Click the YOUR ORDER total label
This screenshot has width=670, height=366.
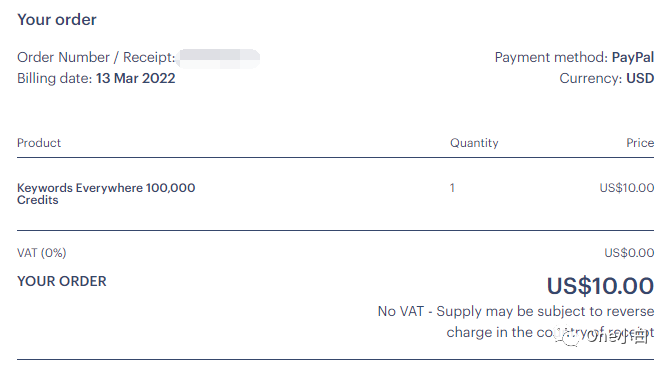point(62,281)
